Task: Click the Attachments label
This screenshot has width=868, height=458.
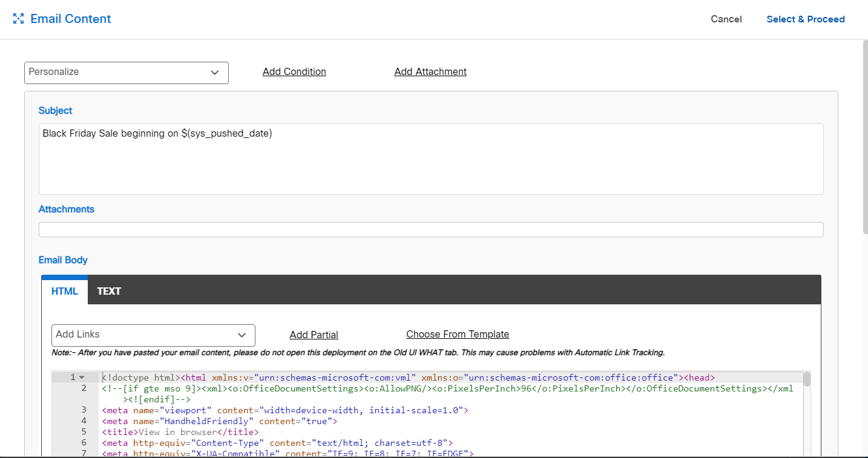Action: [x=67, y=209]
